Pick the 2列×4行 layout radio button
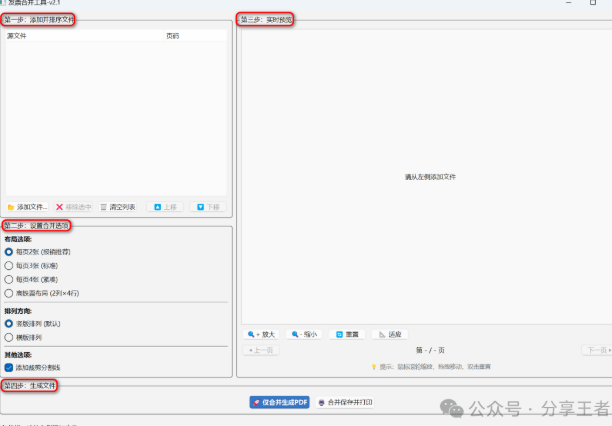The image size is (612, 426). point(9,294)
